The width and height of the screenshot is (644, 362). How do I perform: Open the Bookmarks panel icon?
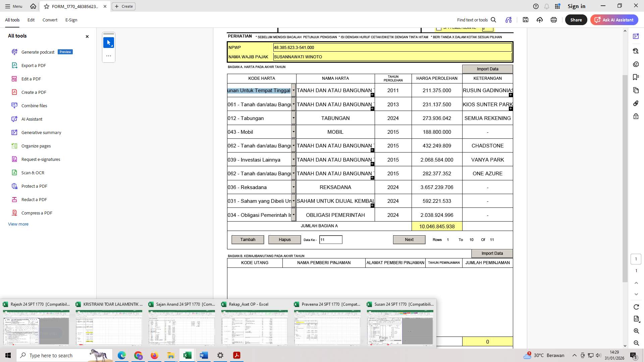(x=636, y=77)
